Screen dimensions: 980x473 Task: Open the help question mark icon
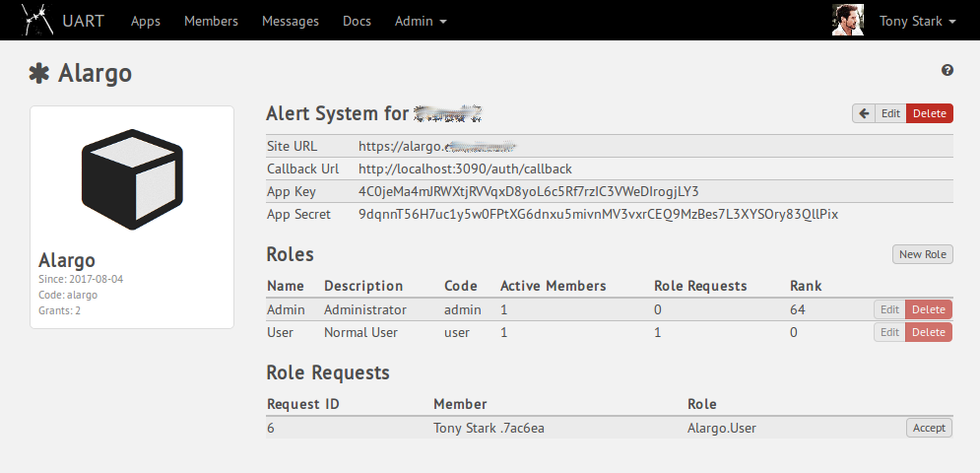point(947,70)
